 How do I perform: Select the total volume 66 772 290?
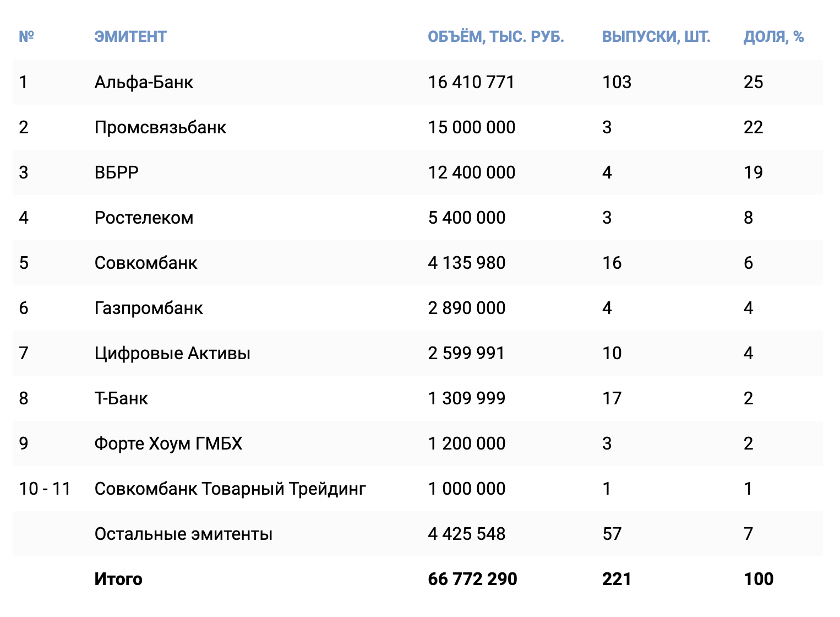point(472,579)
